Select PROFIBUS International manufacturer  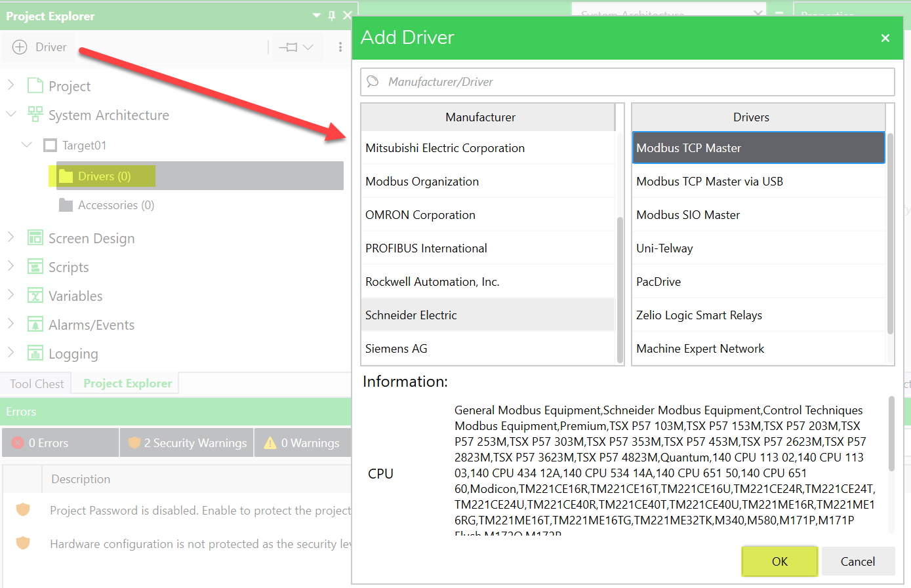tap(488, 248)
